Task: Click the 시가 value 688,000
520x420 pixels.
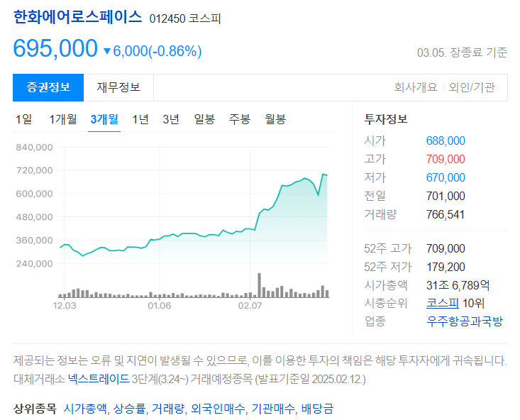Action: coord(446,140)
